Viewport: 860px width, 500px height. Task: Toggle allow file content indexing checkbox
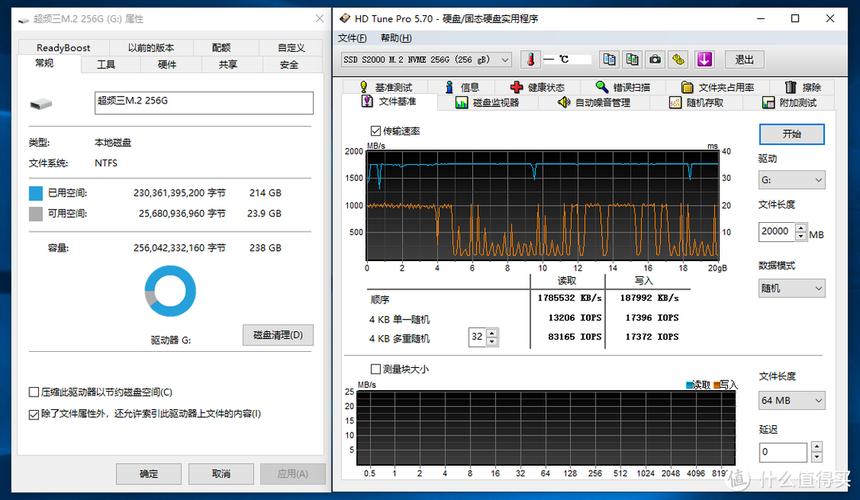33,414
